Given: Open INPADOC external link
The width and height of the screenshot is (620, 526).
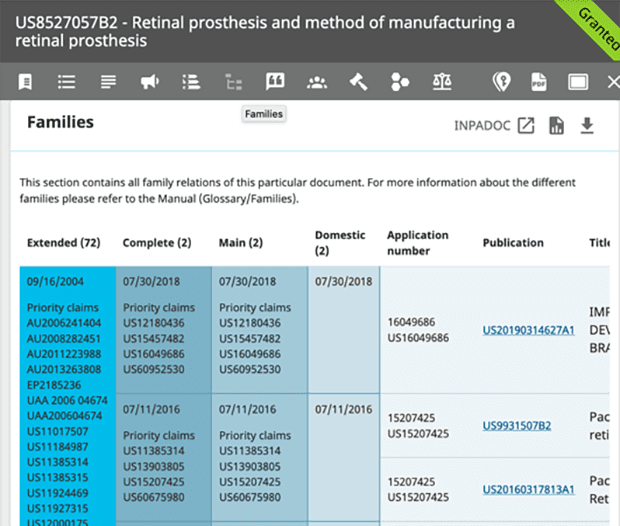Looking at the screenshot, I should click(526, 125).
